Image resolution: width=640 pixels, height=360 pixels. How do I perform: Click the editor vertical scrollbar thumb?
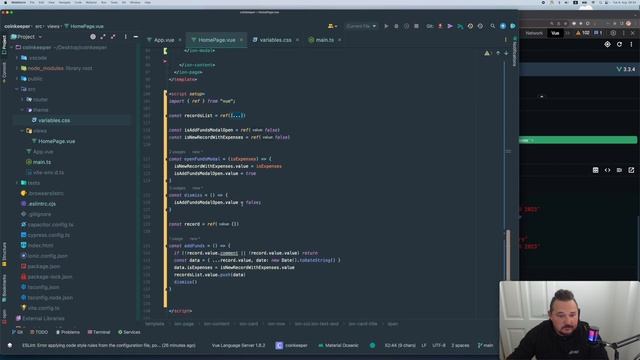pyautogui.click(x=508, y=255)
